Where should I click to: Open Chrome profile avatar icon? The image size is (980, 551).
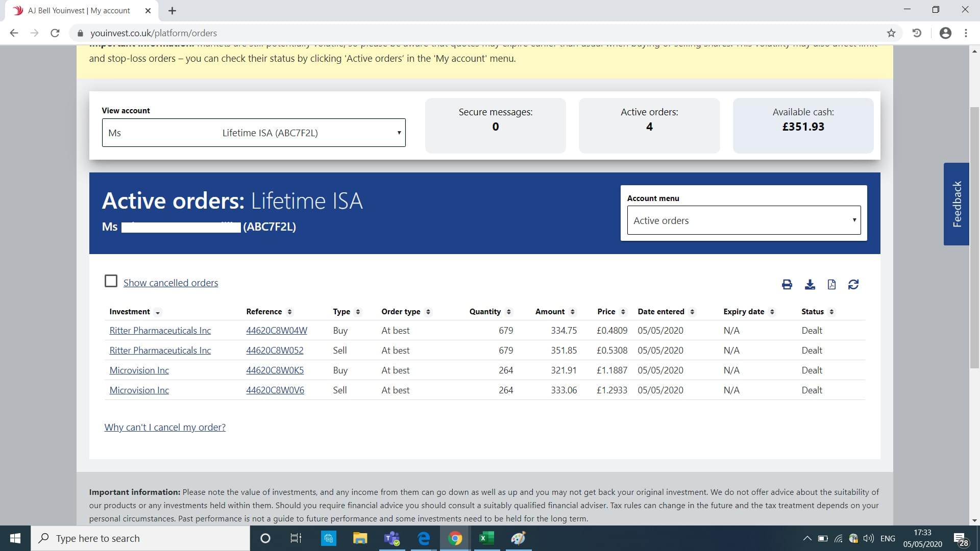point(945,33)
